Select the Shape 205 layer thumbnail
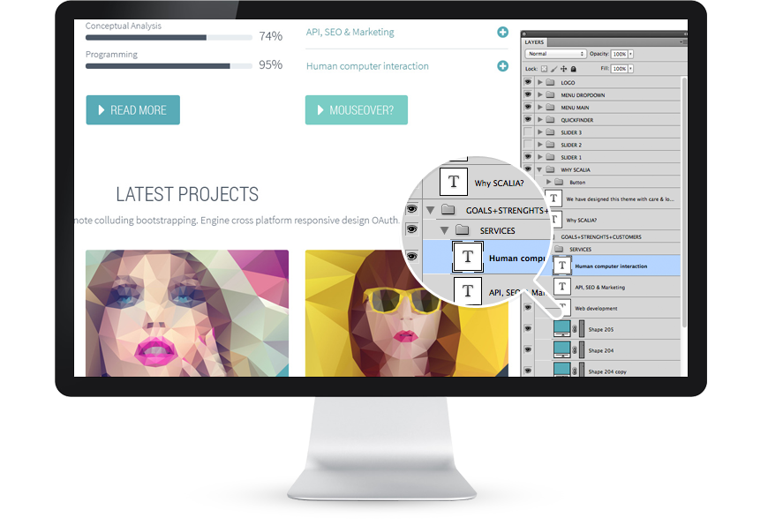 (x=561, y=329)
